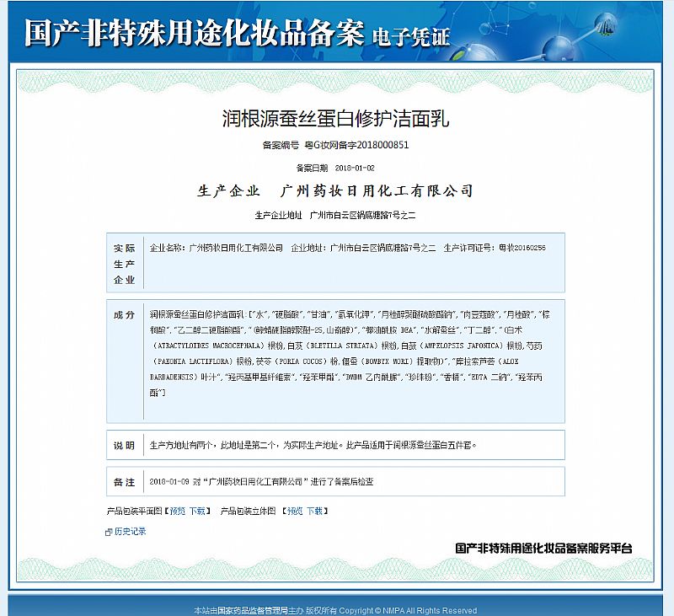
Task: Preview the 产品包装平面图 image
Action: (x=177, y=511)
